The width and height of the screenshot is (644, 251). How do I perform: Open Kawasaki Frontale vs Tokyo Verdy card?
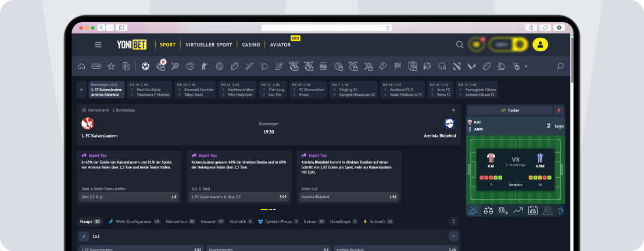195,89
